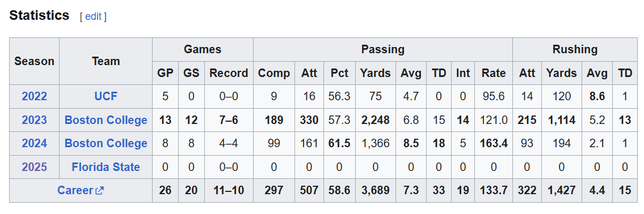The image size is (644, 214).
Task: Click the 163.4 passer rating cell
Action: tap(494, 143)
